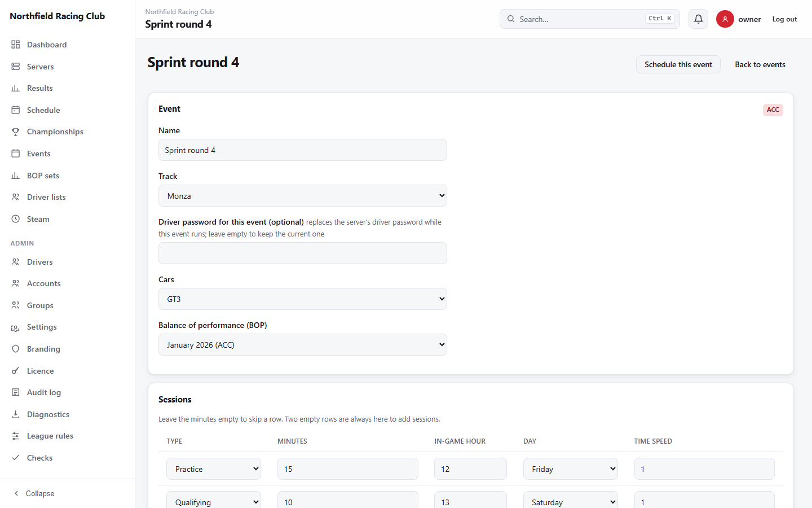Click the Schedule calendar icon

16,110
